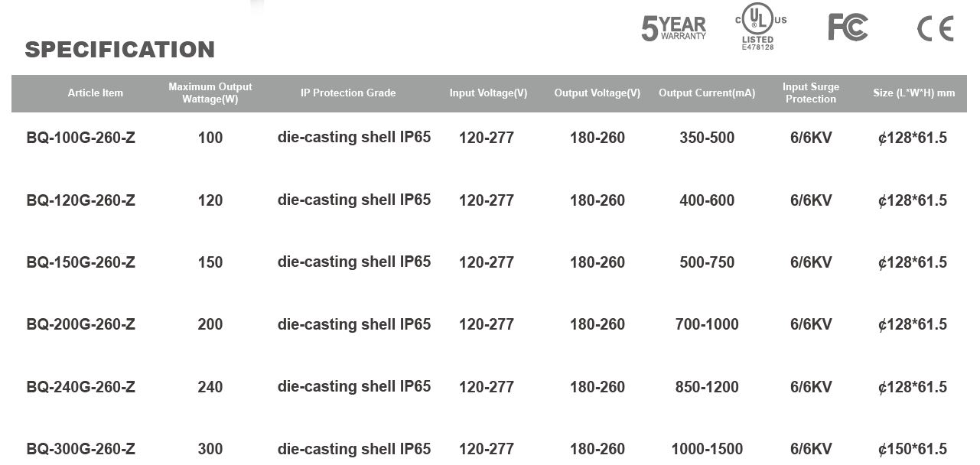Click the 400-600 output current cell
The height and width of the screenshot is (465, 980).
[707, 200]
